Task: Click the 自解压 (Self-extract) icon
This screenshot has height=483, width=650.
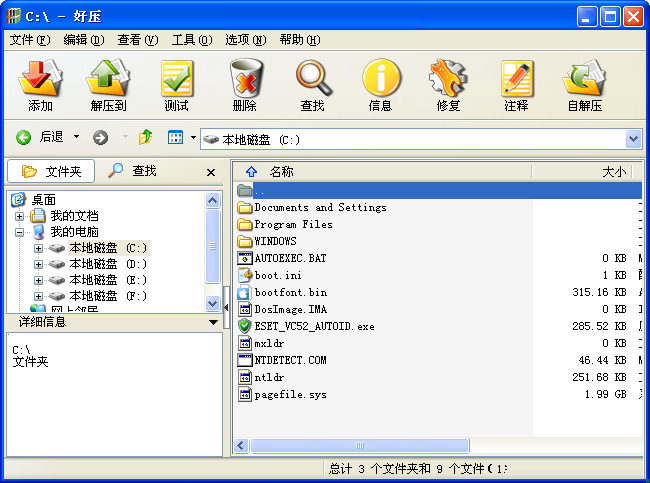Action: pos(584,85)
